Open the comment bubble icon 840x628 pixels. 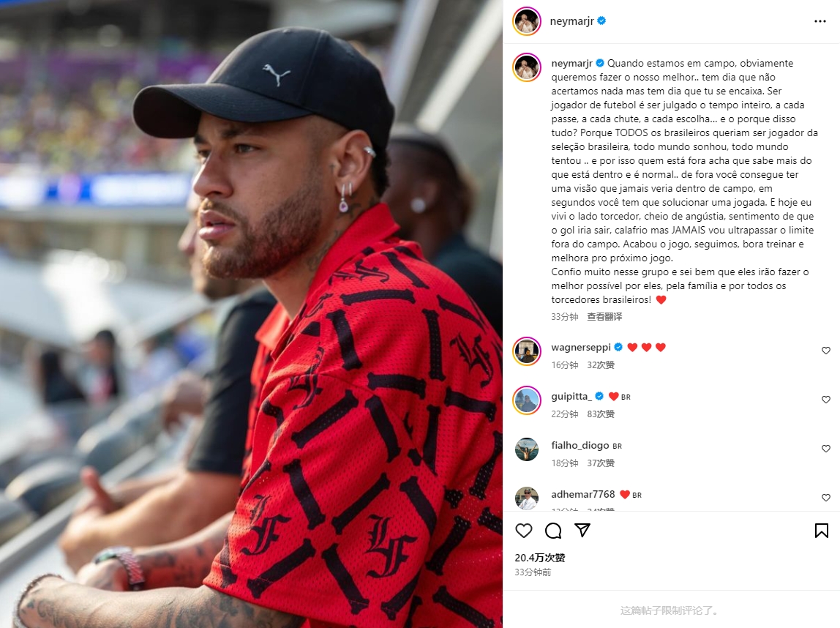553,531
